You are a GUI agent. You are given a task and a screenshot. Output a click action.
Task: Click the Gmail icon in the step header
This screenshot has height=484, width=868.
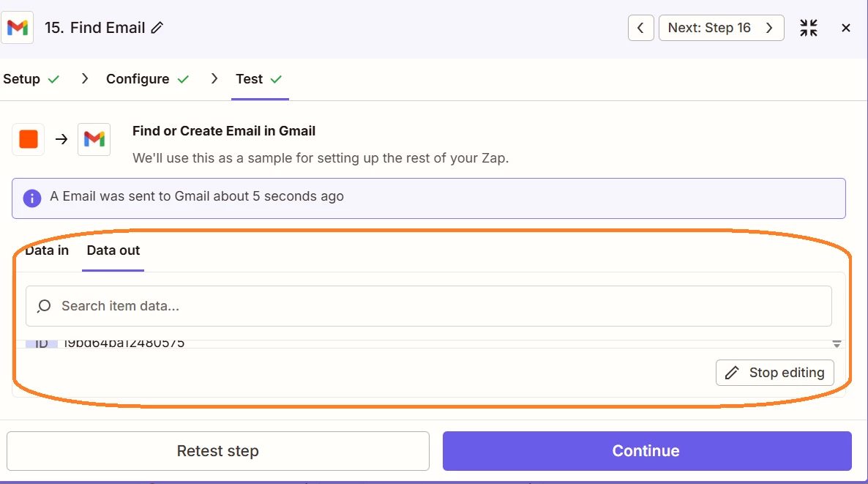[18, 28]
